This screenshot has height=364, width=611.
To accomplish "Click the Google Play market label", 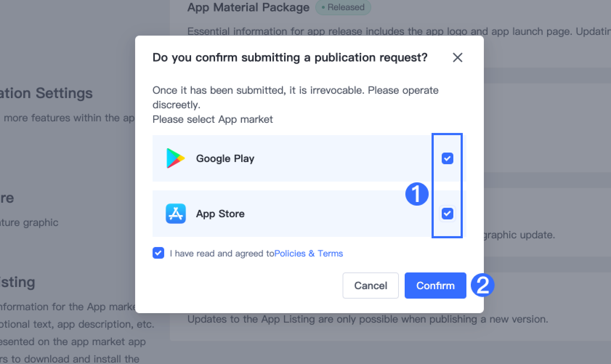I will click(225, 158).
